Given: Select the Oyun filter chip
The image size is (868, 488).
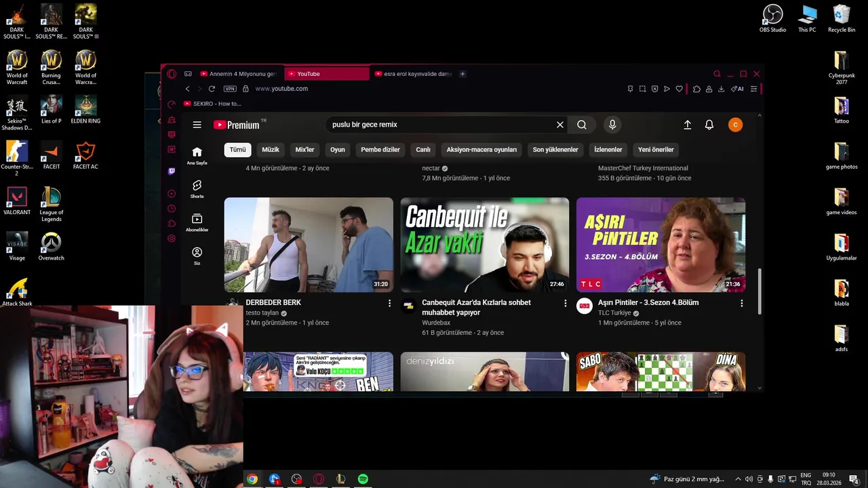Looking at the screenshot, I should 338,150.
